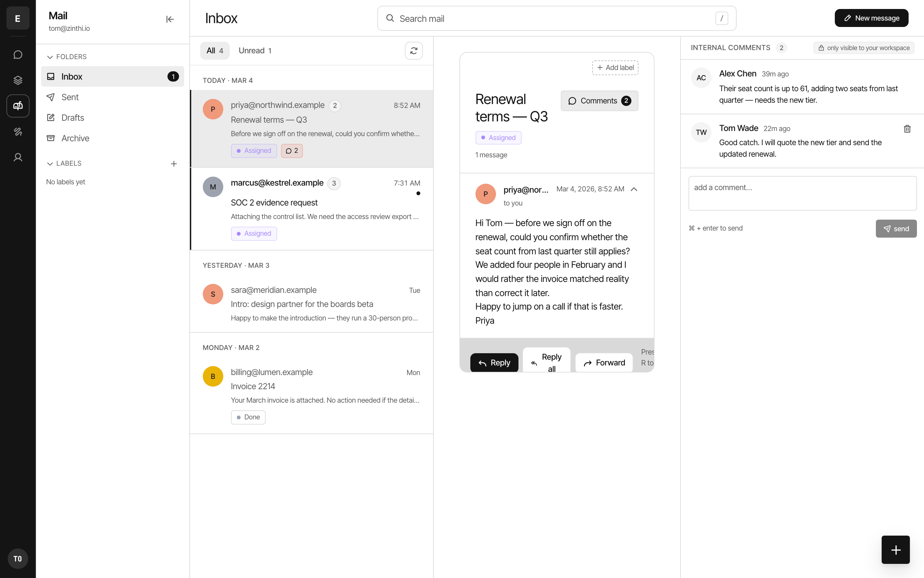Screen dimensions: 924x578
Task: Forward the Renewal terms email
Action: (604, 363)
